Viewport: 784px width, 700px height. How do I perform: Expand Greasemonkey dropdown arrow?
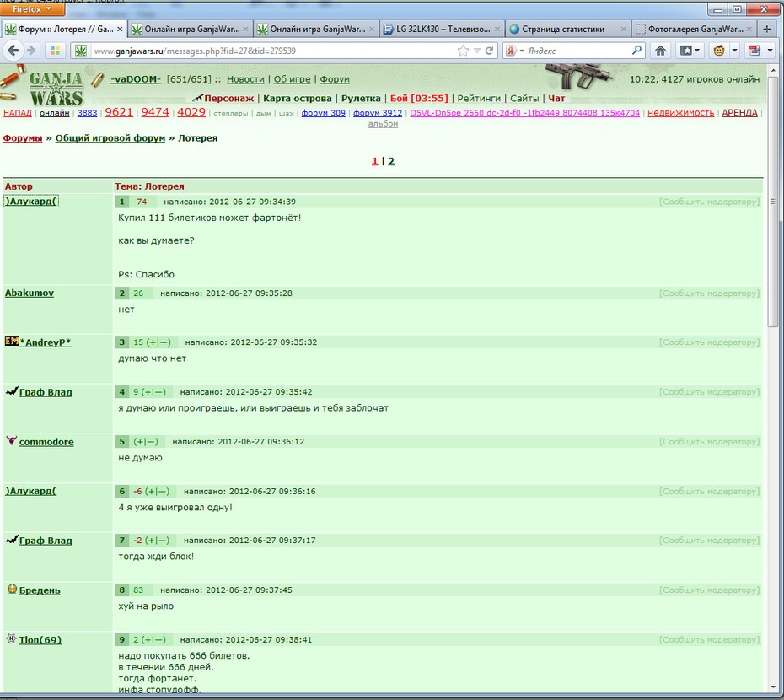tap(734, 51)
